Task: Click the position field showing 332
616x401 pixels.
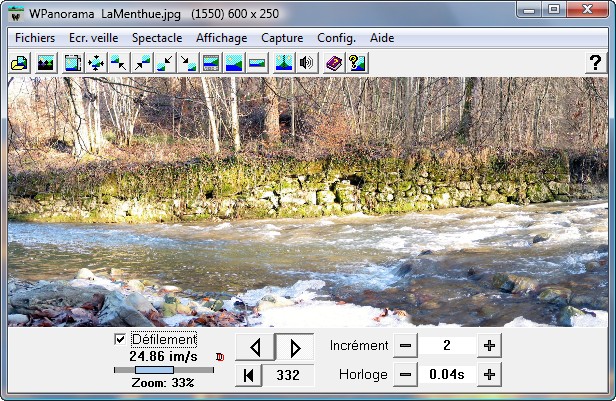Action: pos(288,375)
